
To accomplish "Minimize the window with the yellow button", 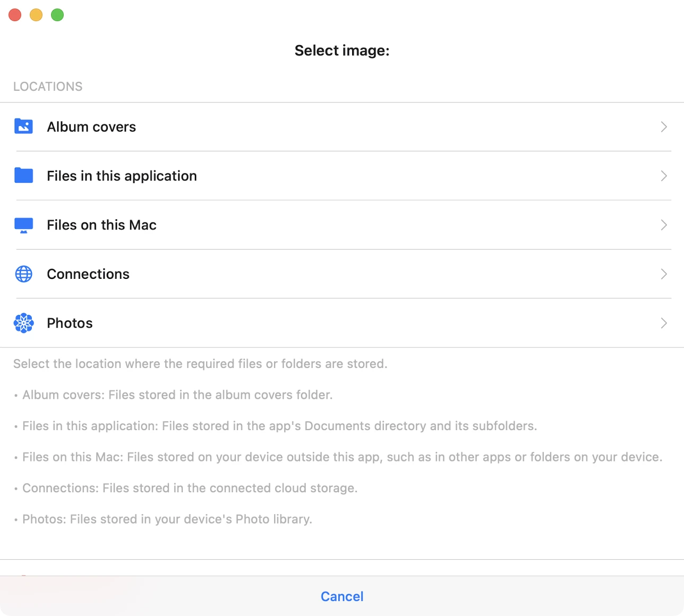I will tap(36, 15).
